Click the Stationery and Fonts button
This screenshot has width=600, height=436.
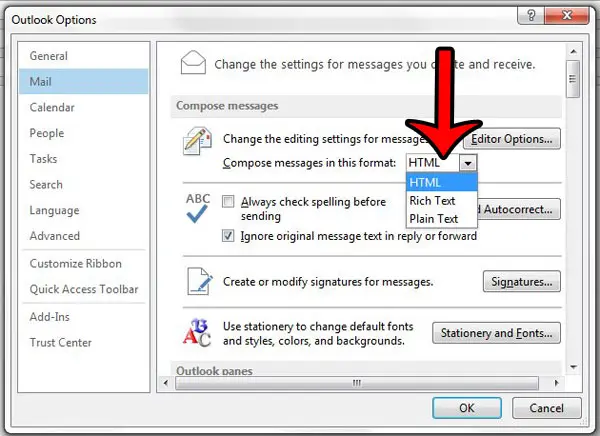(x=496, y=333)
